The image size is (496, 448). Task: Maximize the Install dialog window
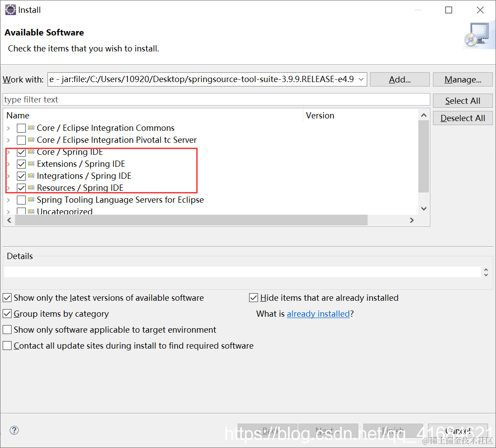[x=448, y=10]
